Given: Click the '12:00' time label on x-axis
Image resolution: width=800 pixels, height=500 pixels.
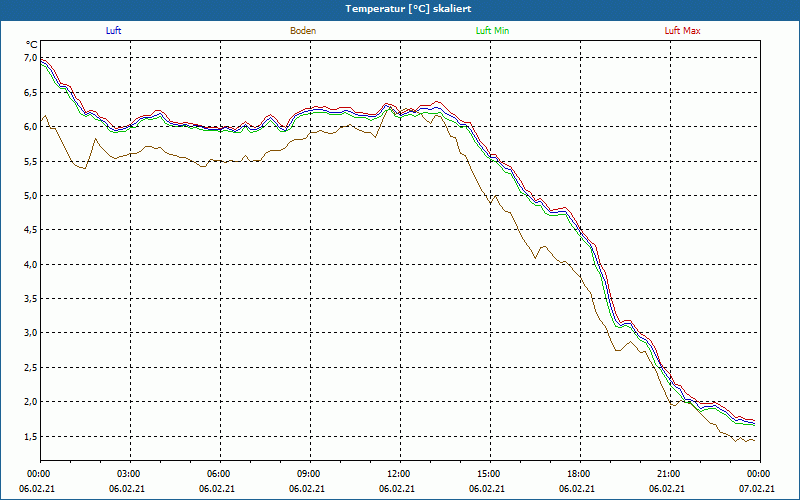Looking at the screenshot, I should pyautogui.click(x=397, y=474).
